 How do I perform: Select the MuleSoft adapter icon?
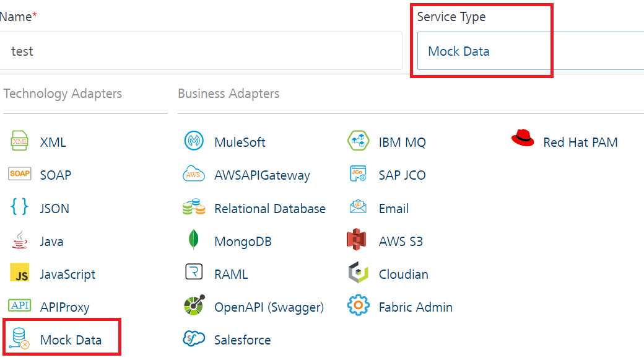(x=194, y=141)
